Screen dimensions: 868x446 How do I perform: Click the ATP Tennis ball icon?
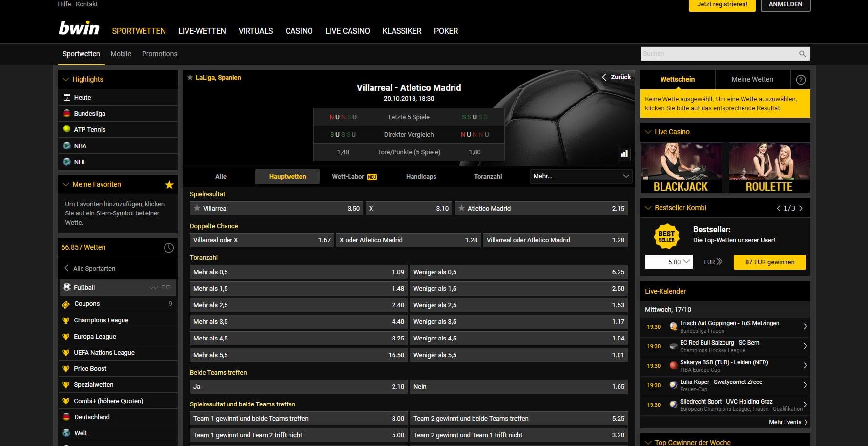pos(67,129)
